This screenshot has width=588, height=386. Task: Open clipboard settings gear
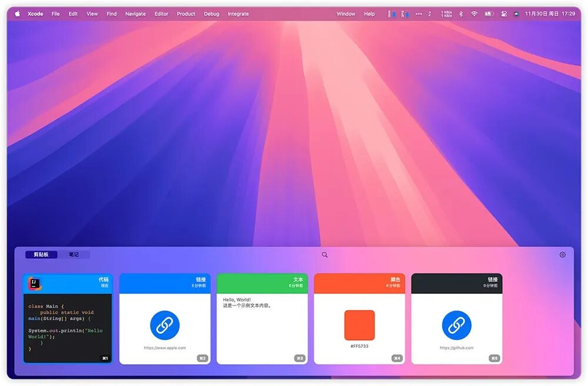[563, 255]
